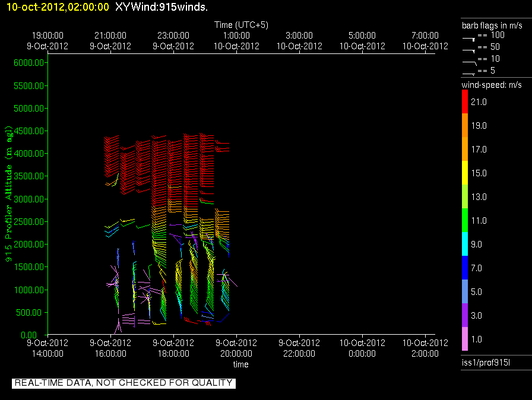Select the orange 19.0 color band

coord(465,125)
